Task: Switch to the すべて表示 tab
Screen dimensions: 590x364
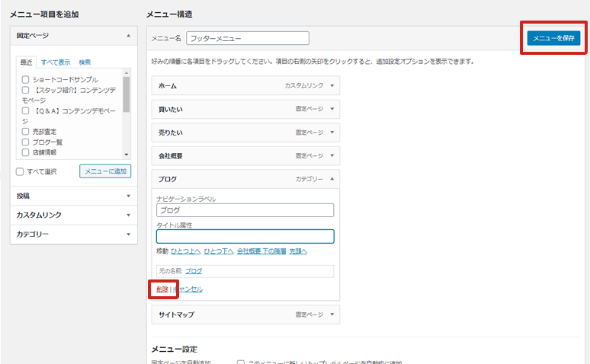Action: pos(56,62)
